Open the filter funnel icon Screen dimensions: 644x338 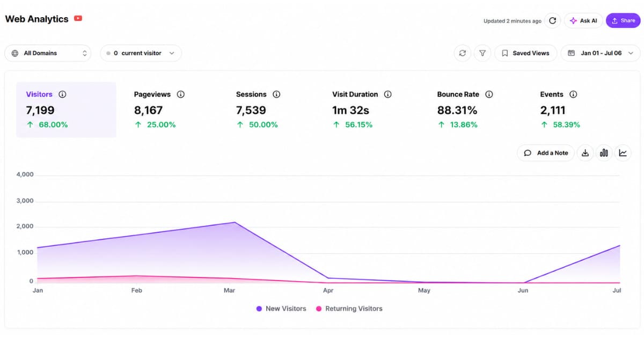click(482, 53)
